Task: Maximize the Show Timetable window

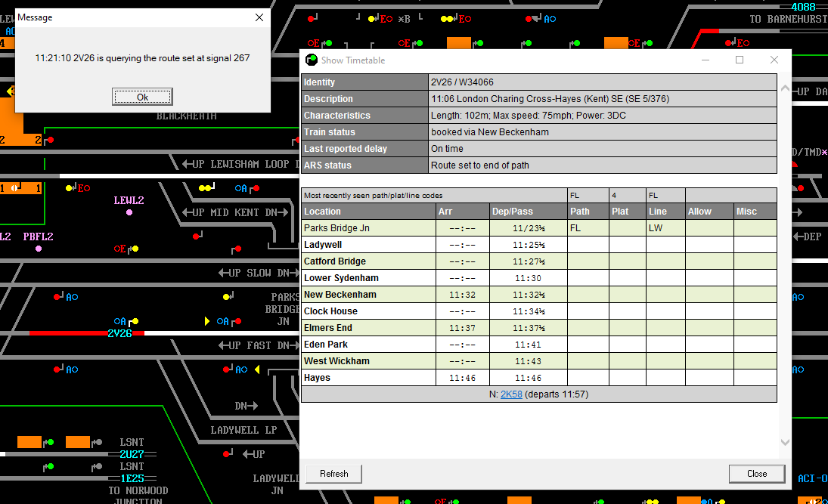Action: click(x=740, y=60)
